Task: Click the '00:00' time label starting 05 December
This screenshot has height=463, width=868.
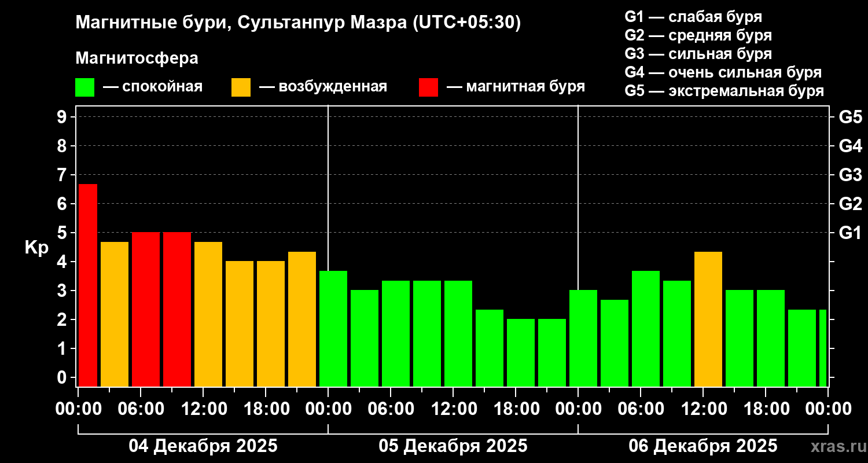Action: click(328, 409)
